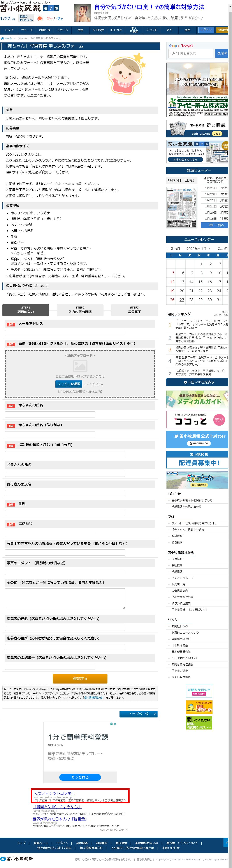Close the NINJA SIGN ad with the X icon

tap(115, 724)
